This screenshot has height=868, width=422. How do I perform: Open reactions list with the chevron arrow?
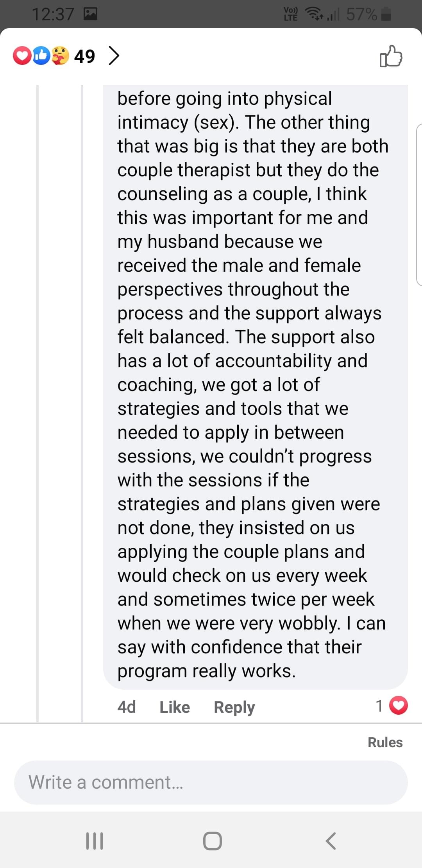(x=113, y=56)
